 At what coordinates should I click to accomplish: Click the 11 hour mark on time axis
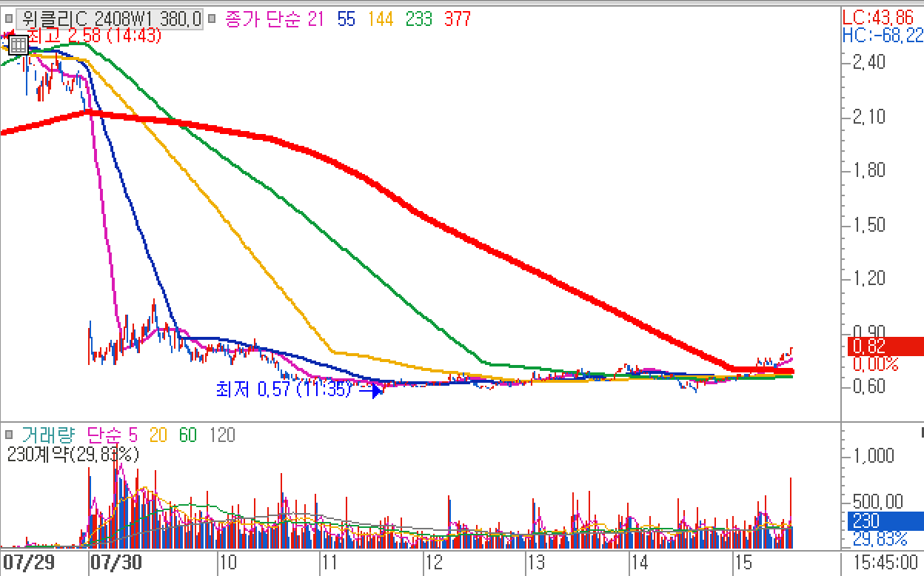[x=332, y=563]
